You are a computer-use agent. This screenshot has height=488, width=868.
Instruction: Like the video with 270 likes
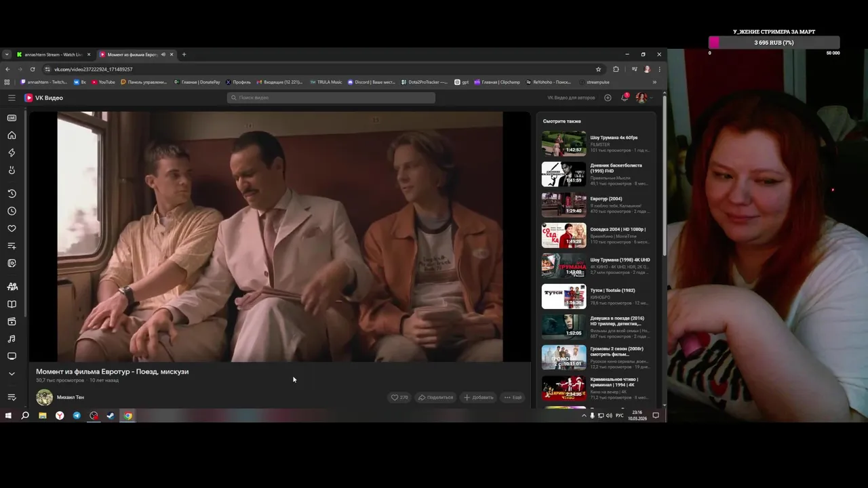399,397
